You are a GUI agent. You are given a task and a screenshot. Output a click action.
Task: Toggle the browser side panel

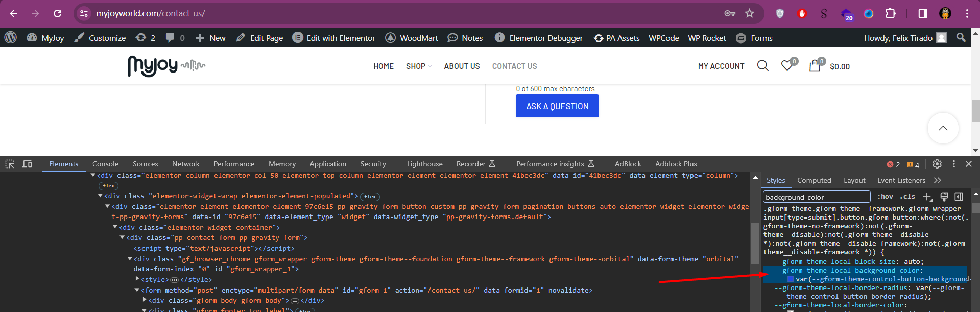tap(923, 13)
